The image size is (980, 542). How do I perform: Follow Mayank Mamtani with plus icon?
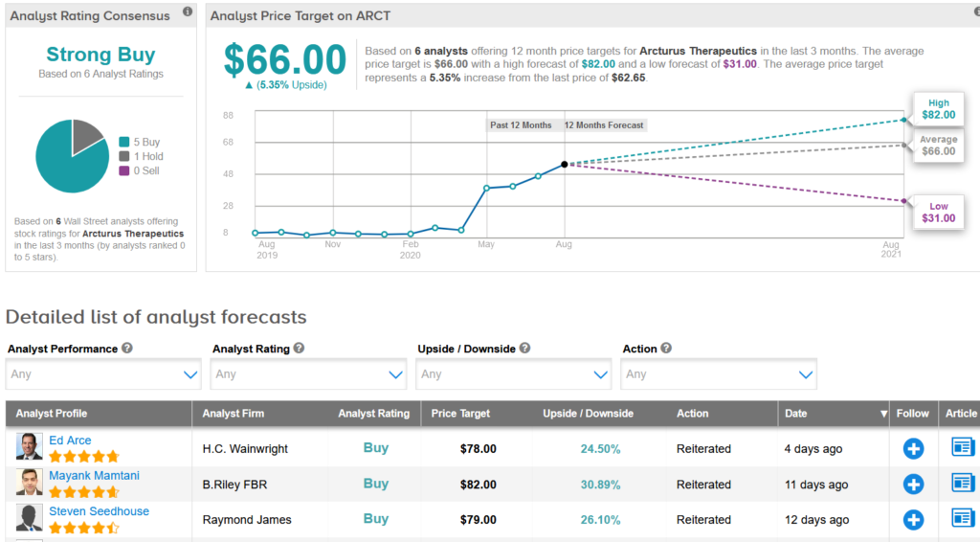tap(913, 484)
